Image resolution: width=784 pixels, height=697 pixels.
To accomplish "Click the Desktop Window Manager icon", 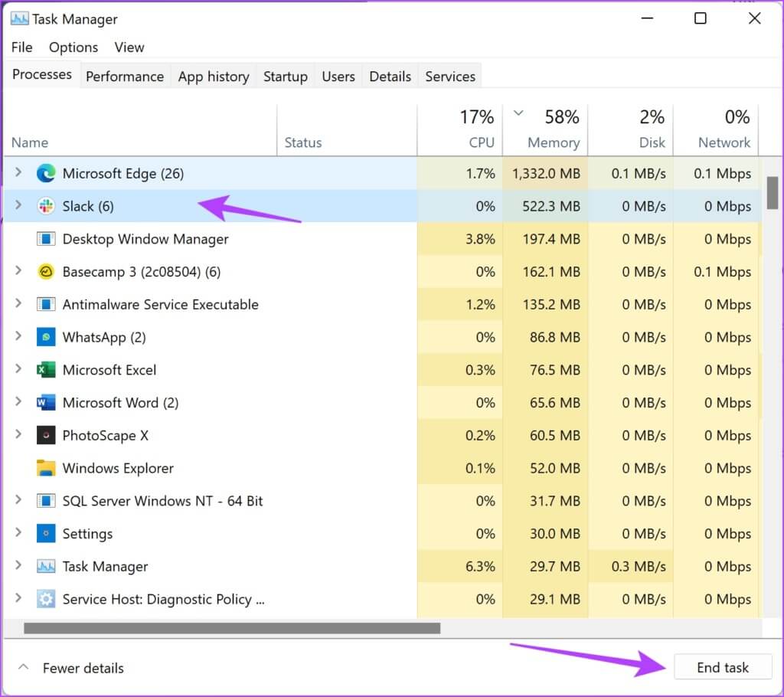I will [46, 239].
